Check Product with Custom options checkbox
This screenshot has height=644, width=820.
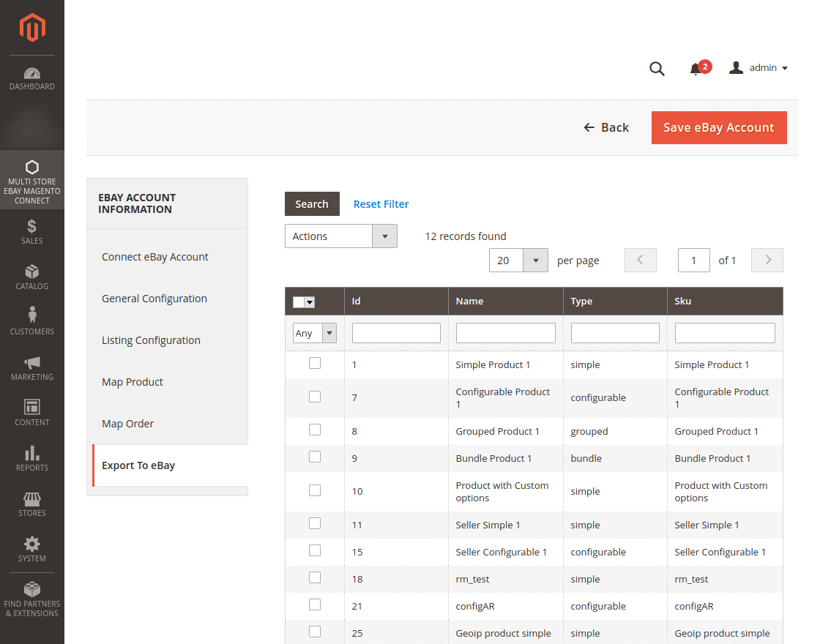[x=315, y=490]
